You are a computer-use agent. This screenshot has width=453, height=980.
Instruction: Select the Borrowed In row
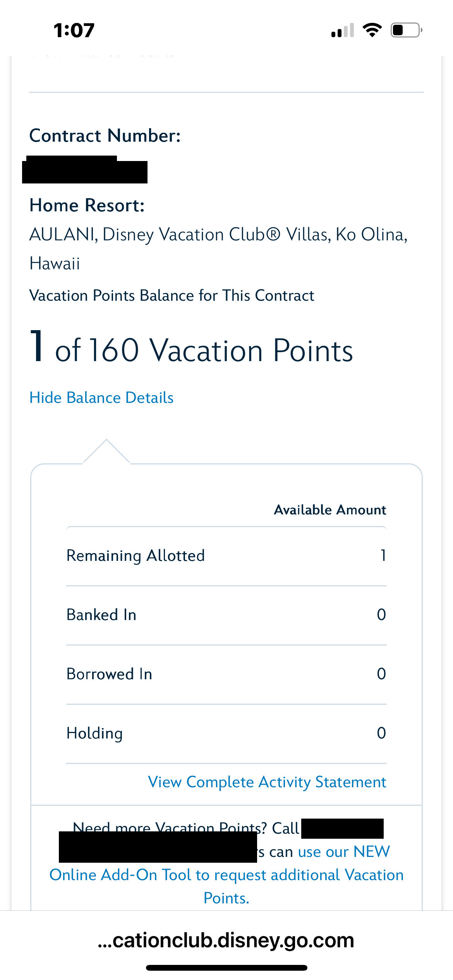pyautogui.click(x=226, y=674)
